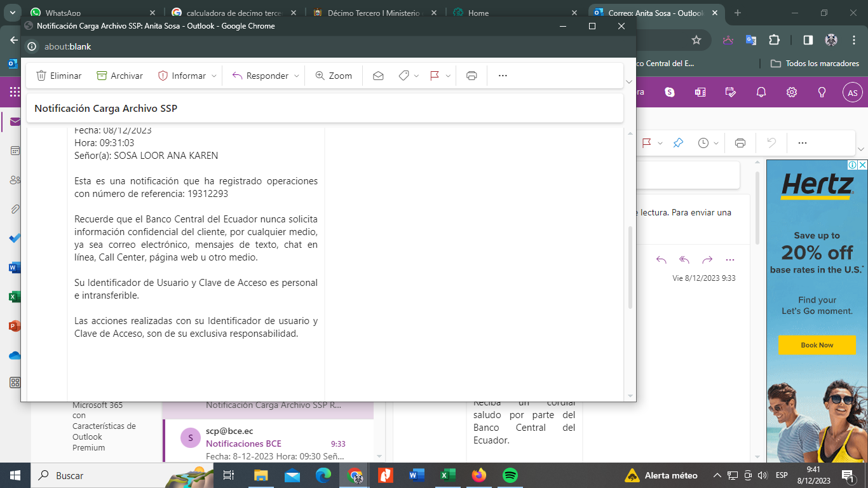
Task: Open Outlook settings gear
Action: coord(792,92)
